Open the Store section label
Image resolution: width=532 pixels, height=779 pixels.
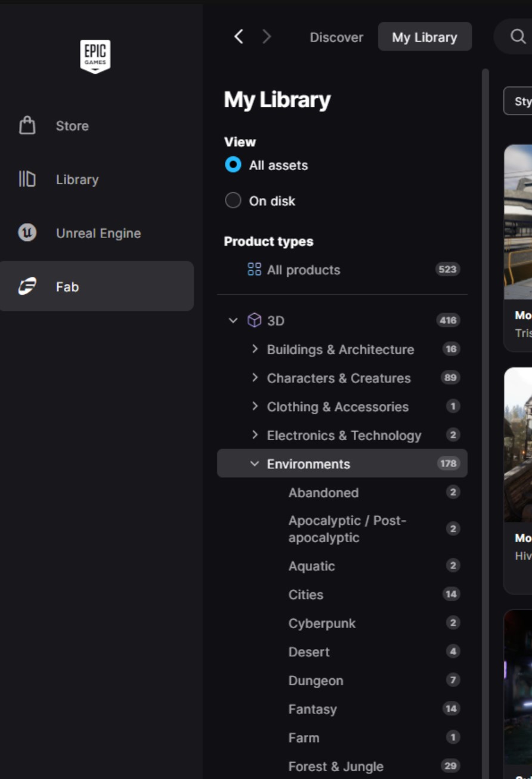click(x=72, y=126)
